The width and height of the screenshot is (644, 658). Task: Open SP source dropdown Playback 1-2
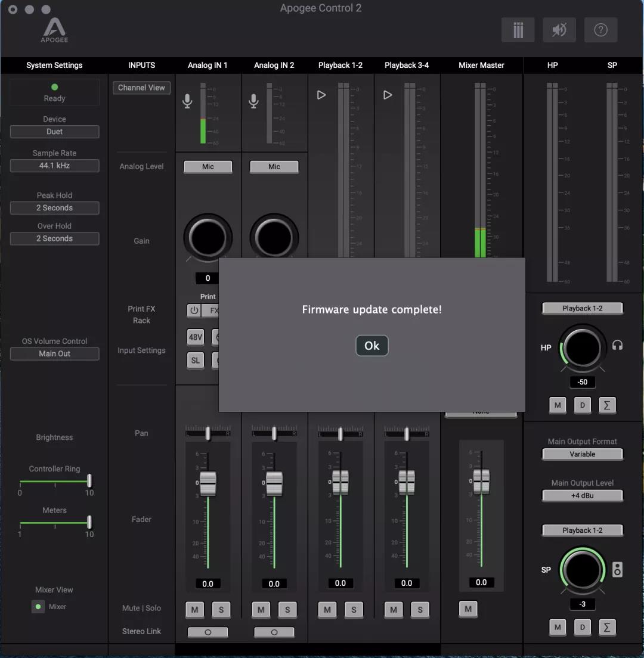point(583,530)
